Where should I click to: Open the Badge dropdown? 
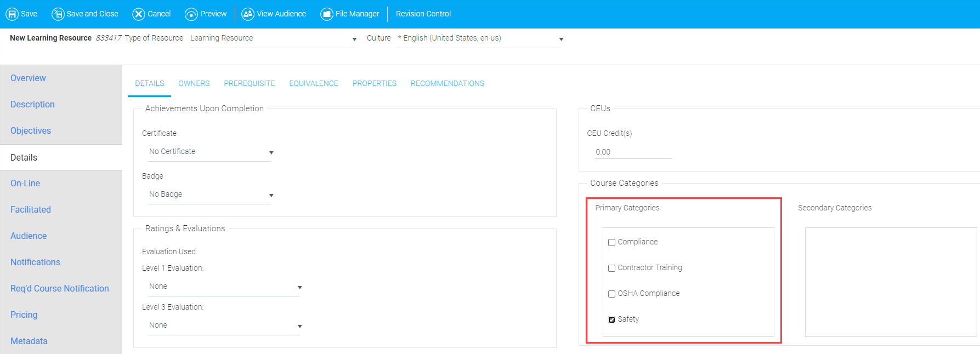click(x=211, y=195)
